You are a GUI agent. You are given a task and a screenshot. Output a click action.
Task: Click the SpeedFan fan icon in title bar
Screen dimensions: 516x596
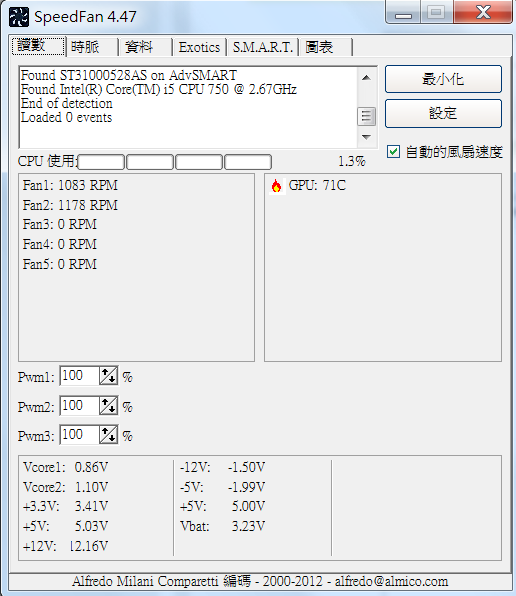(19, 17)
